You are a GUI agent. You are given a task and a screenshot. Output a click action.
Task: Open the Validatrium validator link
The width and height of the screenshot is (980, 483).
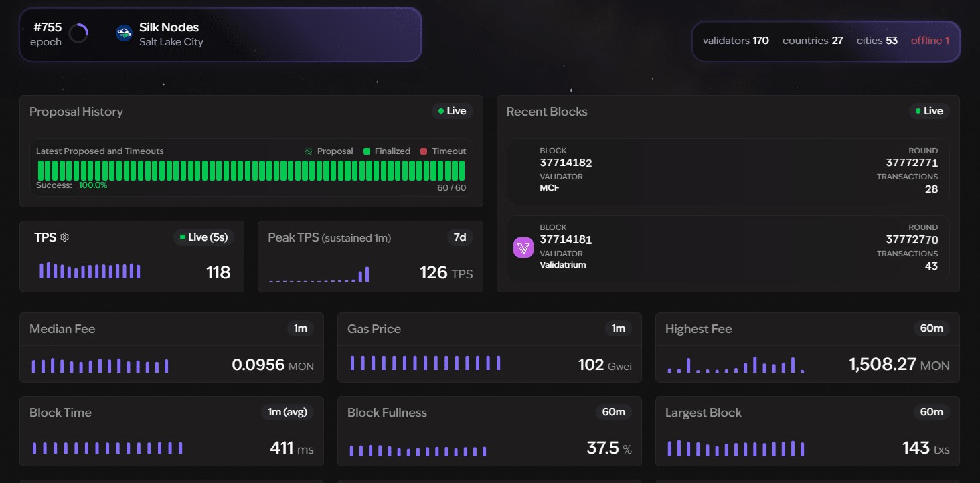tap(563, 265)
